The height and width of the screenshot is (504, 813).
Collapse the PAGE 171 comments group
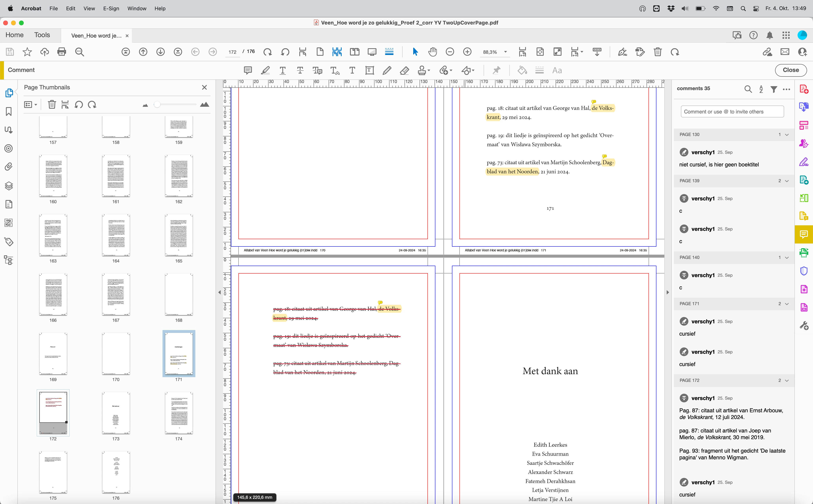[787, 304]
